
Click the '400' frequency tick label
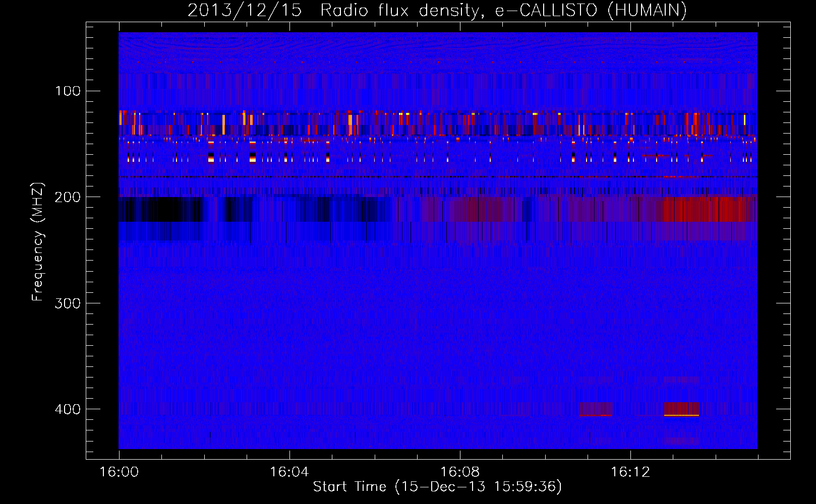click(68, 409)
